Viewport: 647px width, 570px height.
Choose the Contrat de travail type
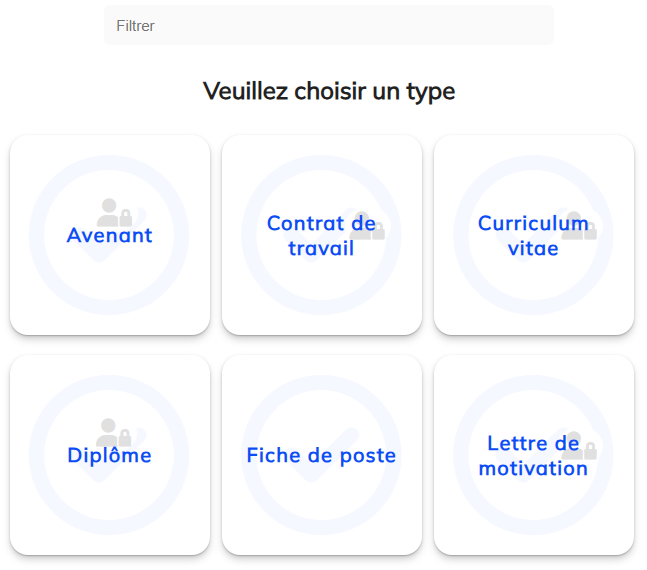pyautogui.click(x=321, y=236)
